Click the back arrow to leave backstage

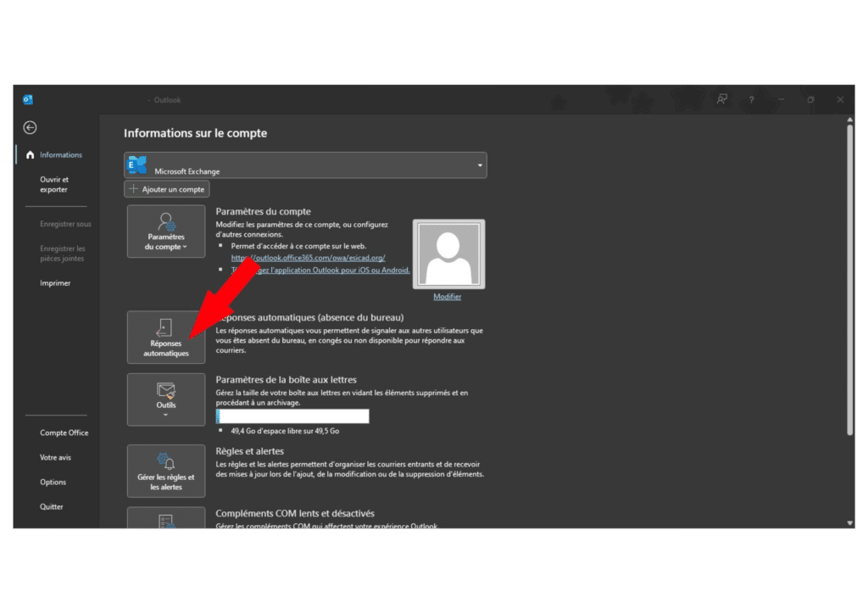pos(30,128)
